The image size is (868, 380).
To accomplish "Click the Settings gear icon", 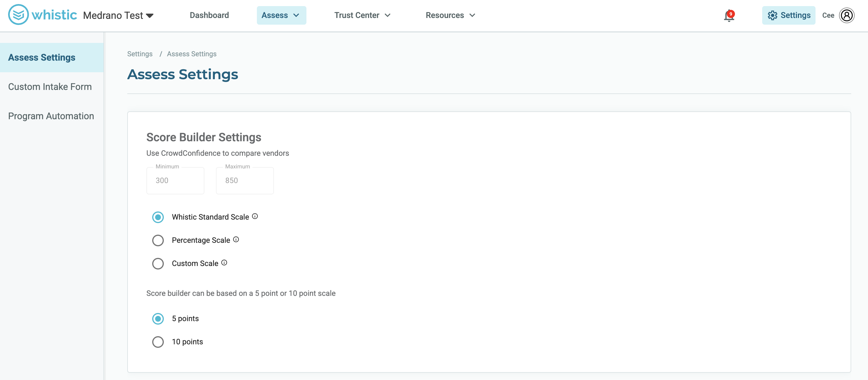I will 772,15.
